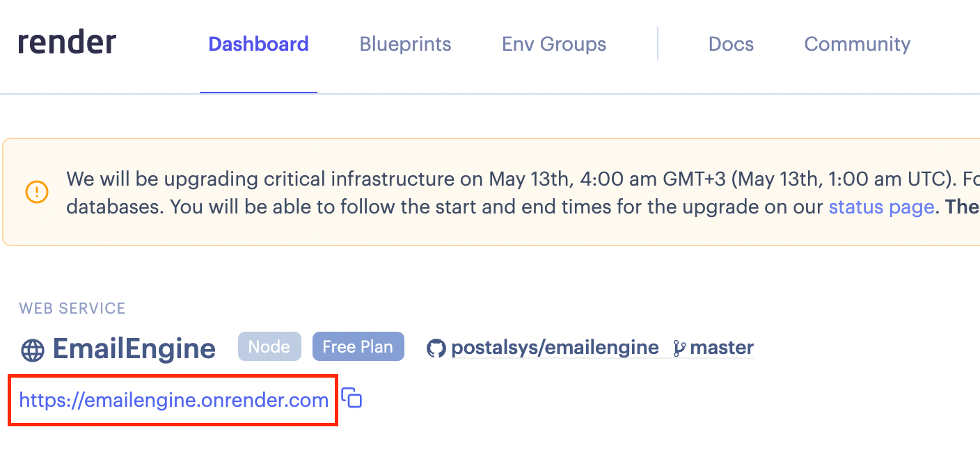Open the postalsys/emailengine repository link
Image resolution: width=980 pixels, height=459 pixels.
(x=555, y=347)
